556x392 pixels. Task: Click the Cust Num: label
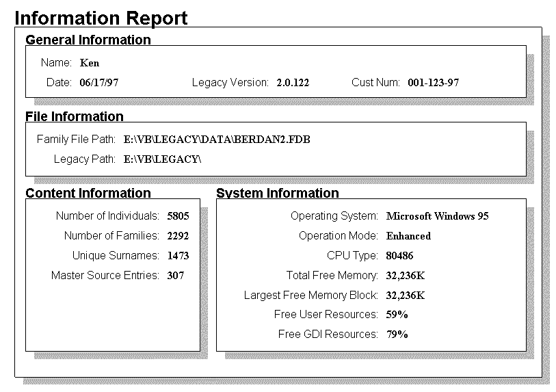point(375,82)
